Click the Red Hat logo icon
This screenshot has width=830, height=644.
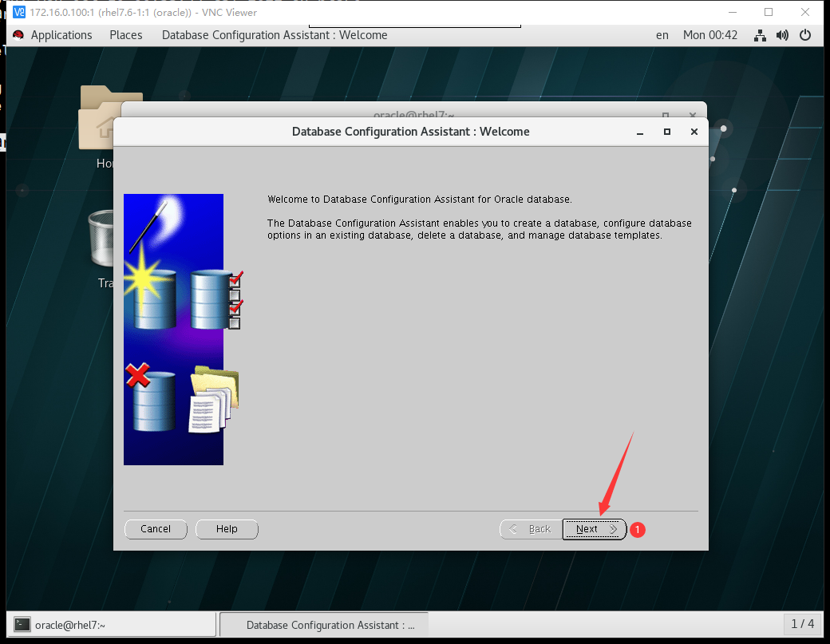(x=18, y=35)
